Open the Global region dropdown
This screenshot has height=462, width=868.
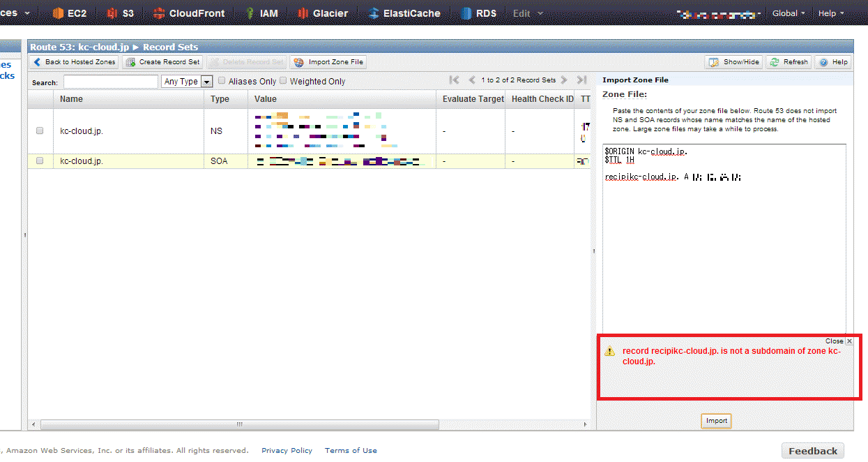tap(789, 13)
